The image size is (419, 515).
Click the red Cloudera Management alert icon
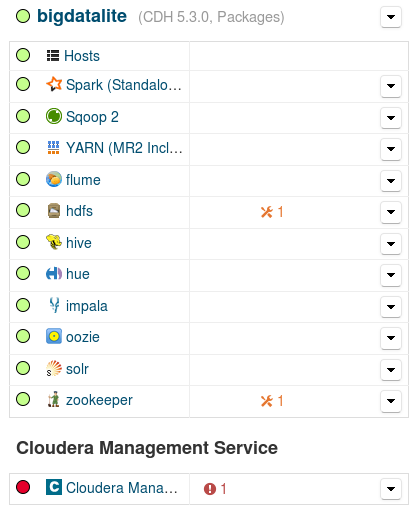[210, 489]
